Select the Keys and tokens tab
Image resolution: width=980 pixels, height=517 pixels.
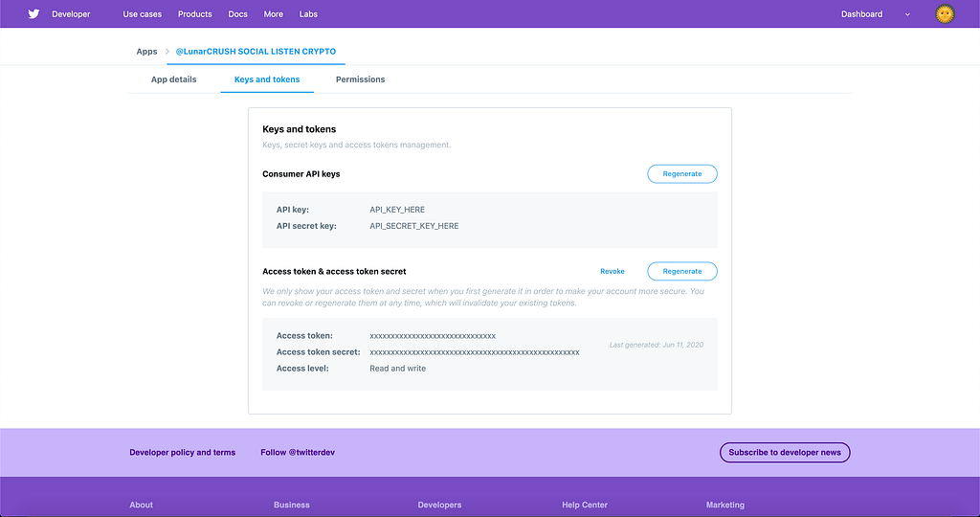[x=267, y=79]
